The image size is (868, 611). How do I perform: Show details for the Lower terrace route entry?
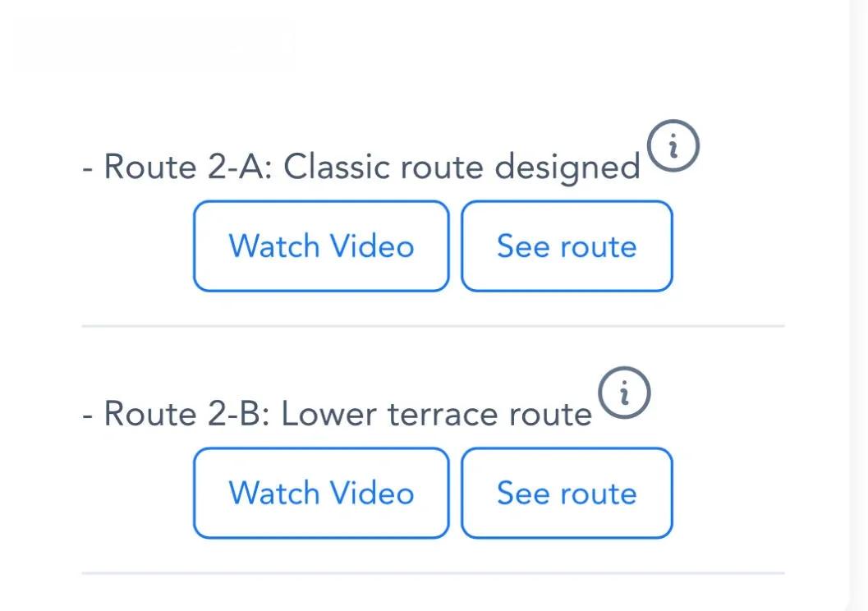click(x=624, y=393)
